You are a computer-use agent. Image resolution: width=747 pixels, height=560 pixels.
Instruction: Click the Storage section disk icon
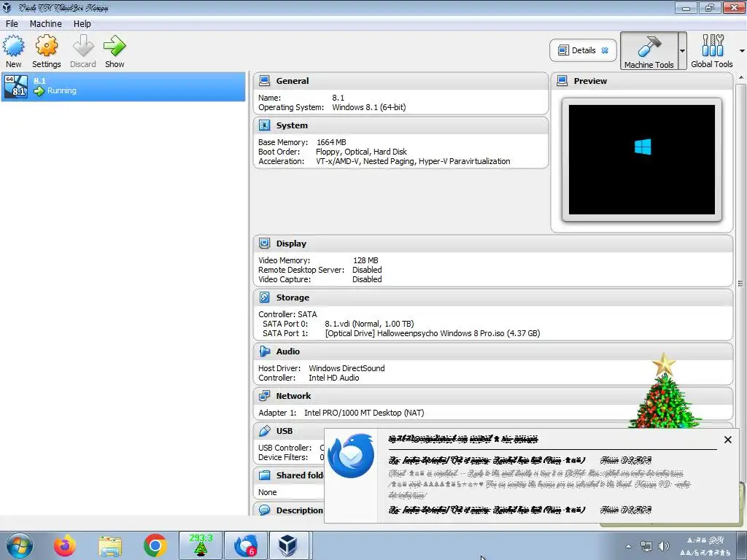(x=264, y=297)
